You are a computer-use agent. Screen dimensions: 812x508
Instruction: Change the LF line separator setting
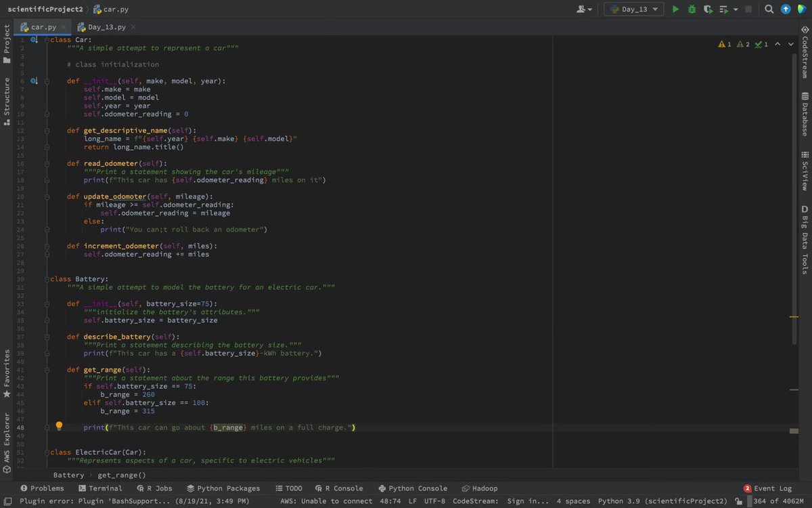[x=413, y=501]
